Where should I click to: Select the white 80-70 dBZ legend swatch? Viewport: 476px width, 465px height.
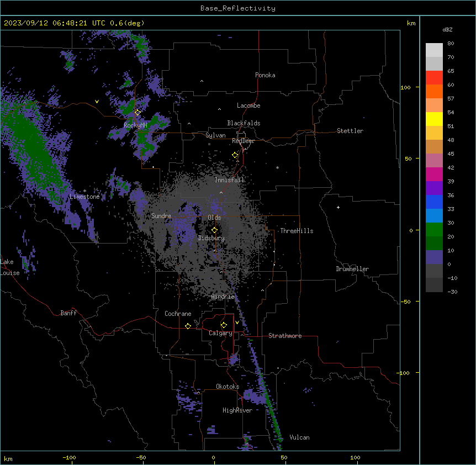(434, 50)
